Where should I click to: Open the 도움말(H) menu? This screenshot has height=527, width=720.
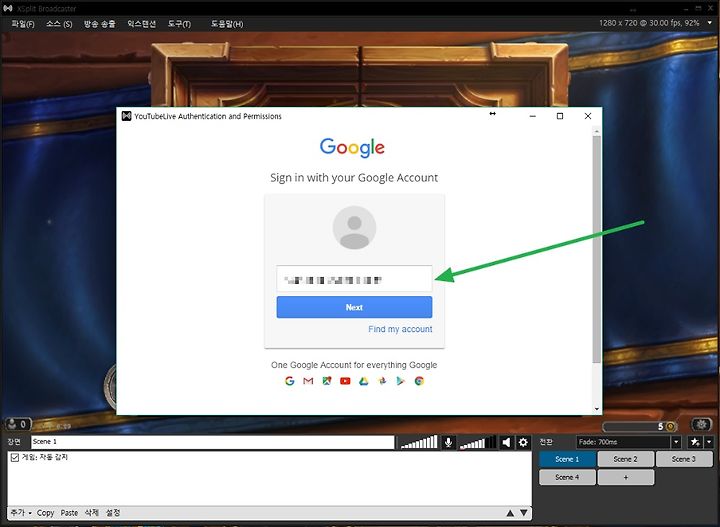[x=227, y=24]
